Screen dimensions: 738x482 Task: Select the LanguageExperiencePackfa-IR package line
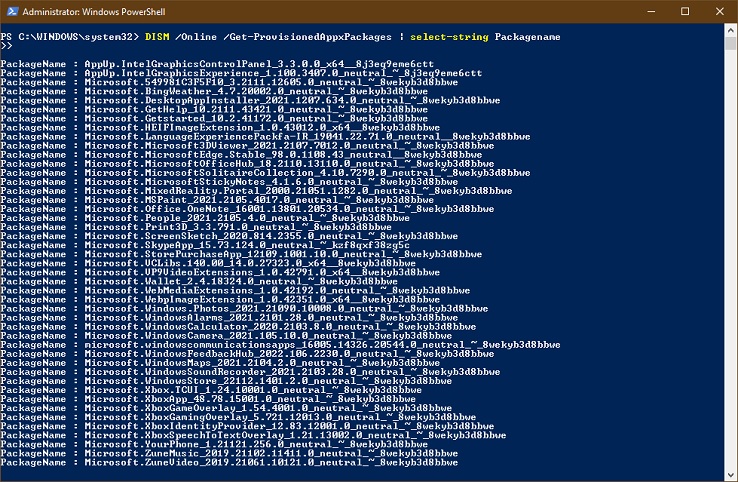265,137
